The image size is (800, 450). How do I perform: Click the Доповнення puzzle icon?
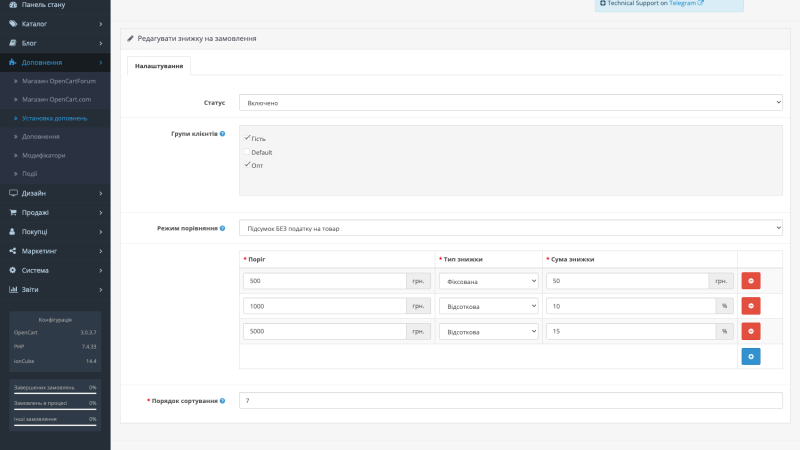point(13,62)
